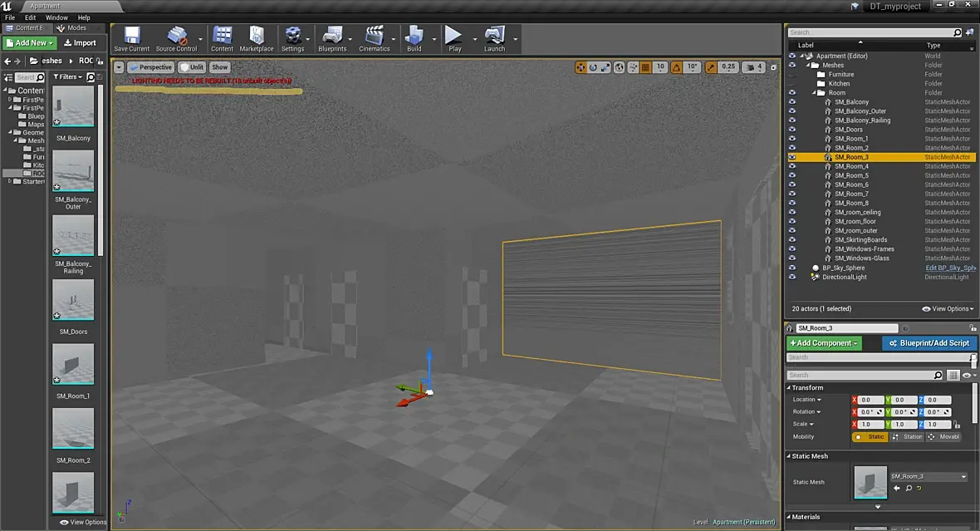
Task: Open the Filters dropdown in Content Browser
Action: pyautogui.click(x=67, y=77)
